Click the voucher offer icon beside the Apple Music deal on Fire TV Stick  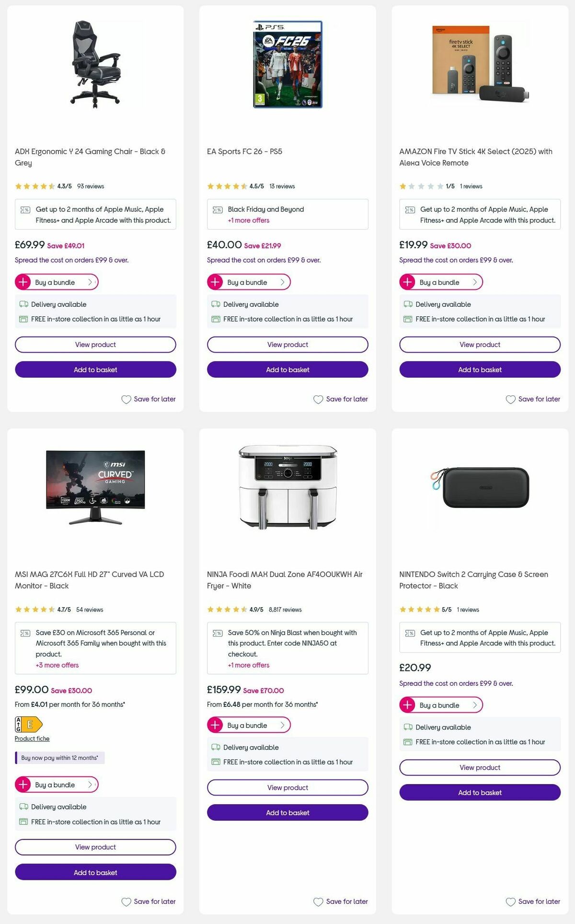pos(410,209)
